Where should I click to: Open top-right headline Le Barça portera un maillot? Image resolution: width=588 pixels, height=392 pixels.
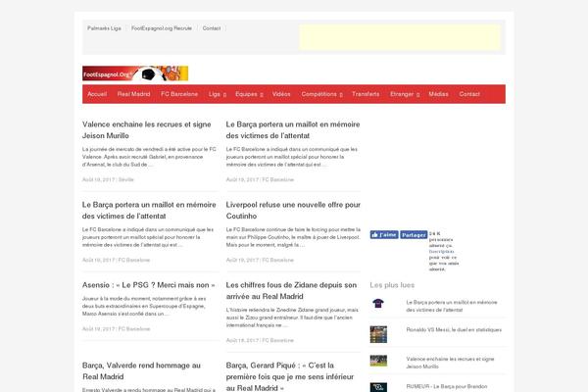pos(293,129)
